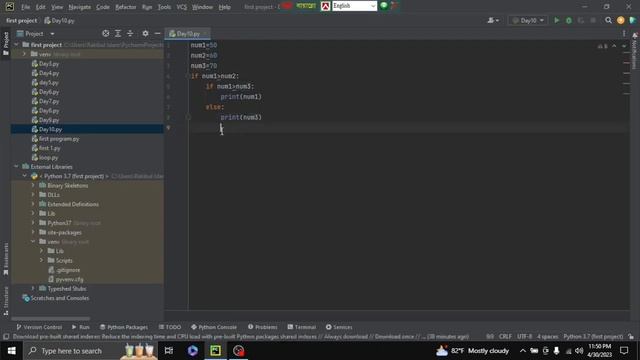The image size is (640, 360).
Task: Go to previous highlighted problem up arrow
Action: tap(614, 46)
